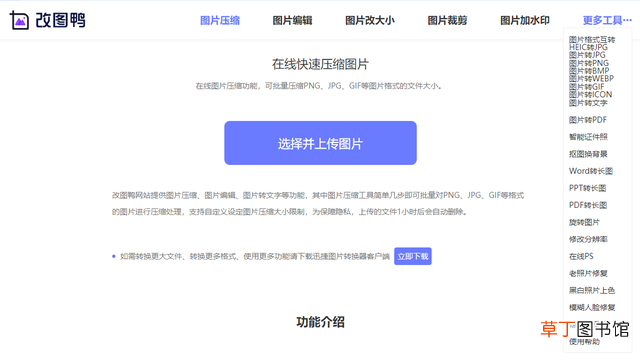Viewport: 640px width, 364px height.
Task: Open 图片转PDF tool
Action: (x=588, y=120)
